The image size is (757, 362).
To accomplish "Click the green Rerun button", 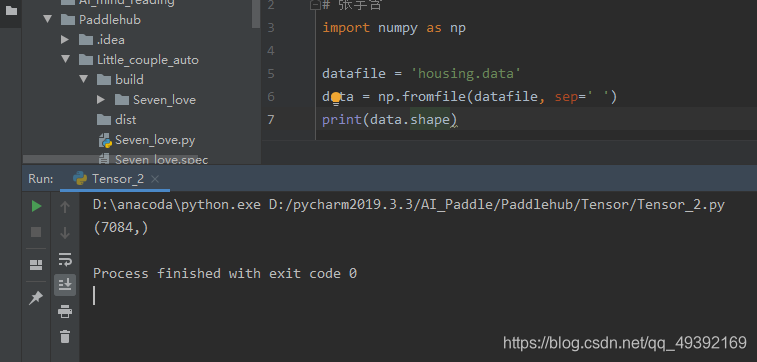I will [x=36, y=207].
